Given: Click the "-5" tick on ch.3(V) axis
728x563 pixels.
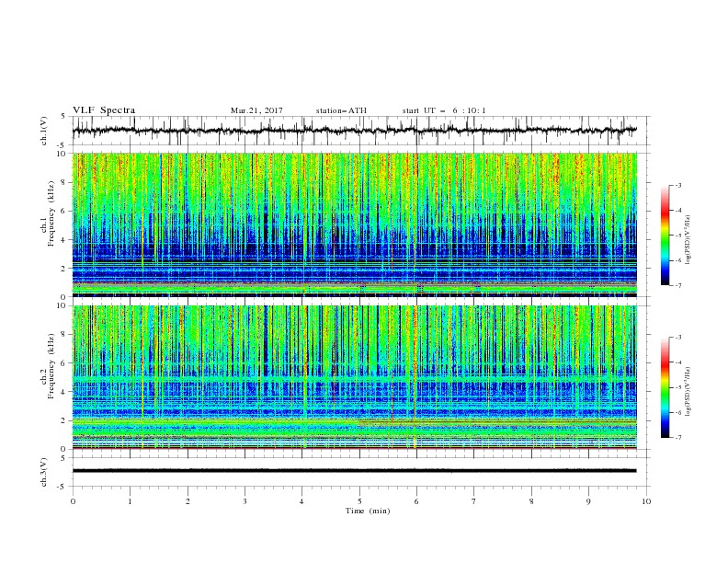Looking at the screenshot, I should point(63,487).
